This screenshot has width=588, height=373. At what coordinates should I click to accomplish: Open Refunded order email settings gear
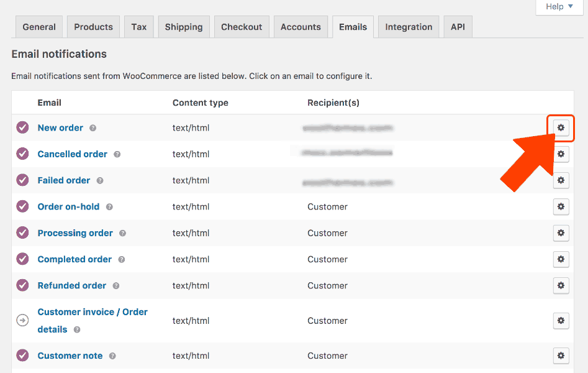pos(561,285)
